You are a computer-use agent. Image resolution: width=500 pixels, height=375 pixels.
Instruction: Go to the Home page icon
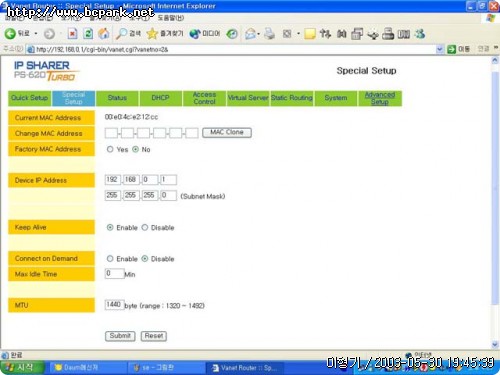coord(104,33)
